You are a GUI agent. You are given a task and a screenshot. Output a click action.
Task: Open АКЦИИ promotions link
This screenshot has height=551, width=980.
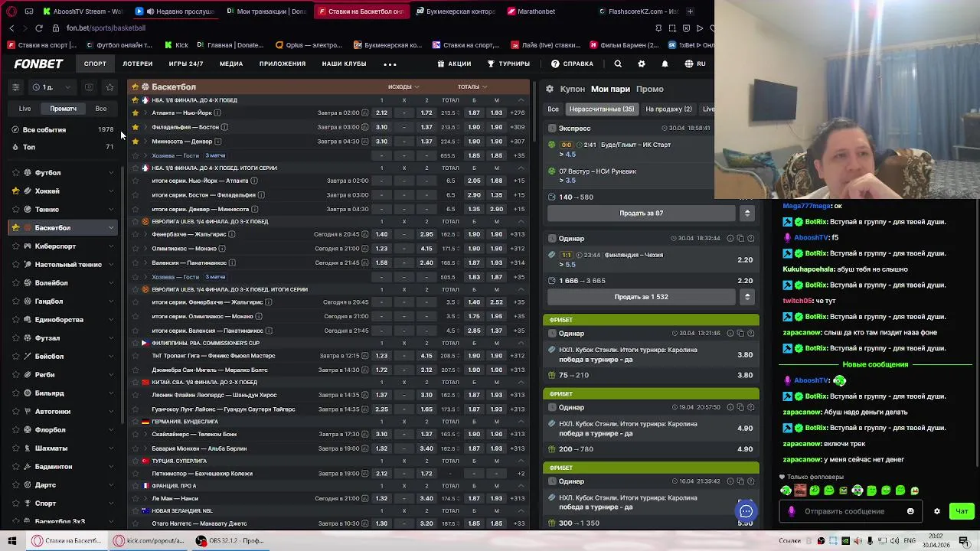tap(454, 64)
